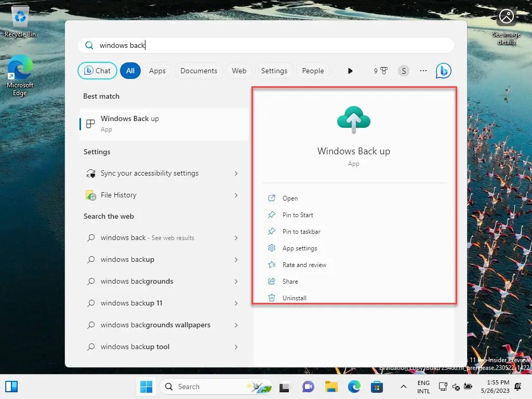Open Microsoft Teams chat from taskbar

click(x=308, y=387)
